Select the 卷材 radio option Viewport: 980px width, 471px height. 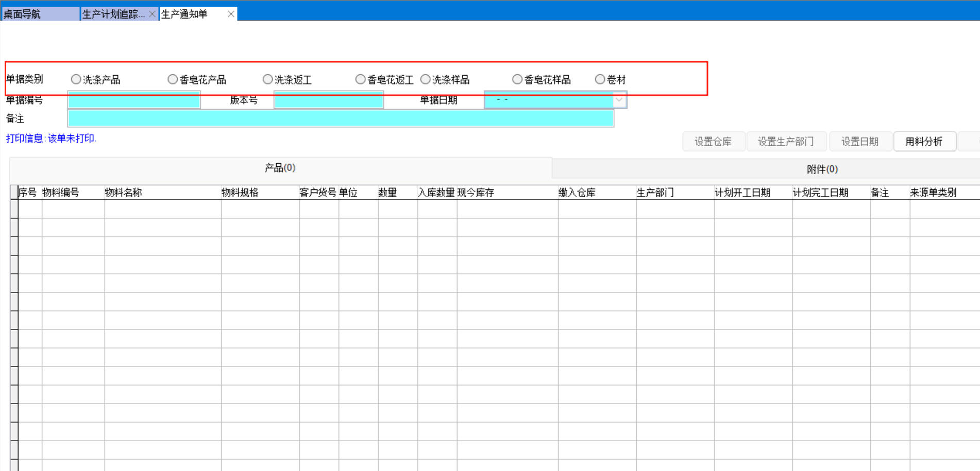[x=600, y=79]
